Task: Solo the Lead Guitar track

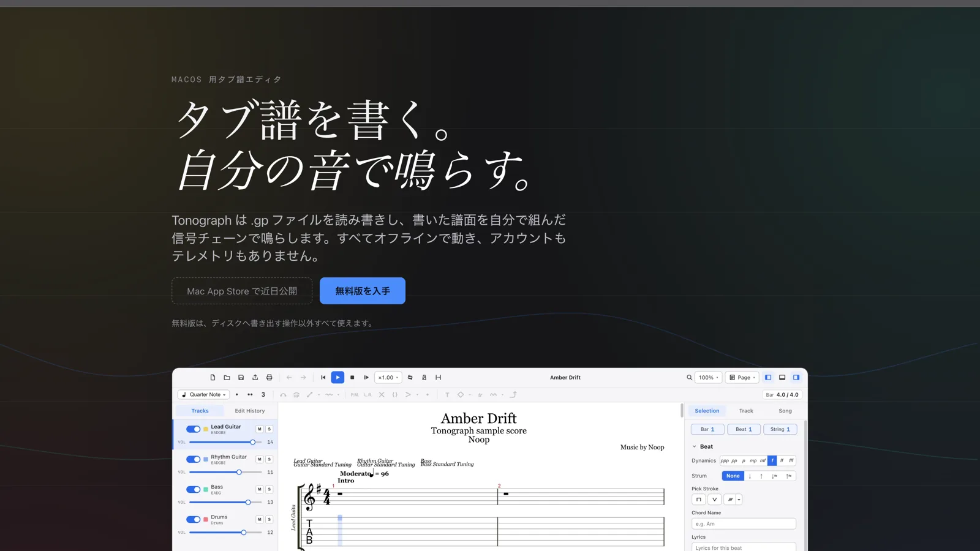Action: pos(269,429)
